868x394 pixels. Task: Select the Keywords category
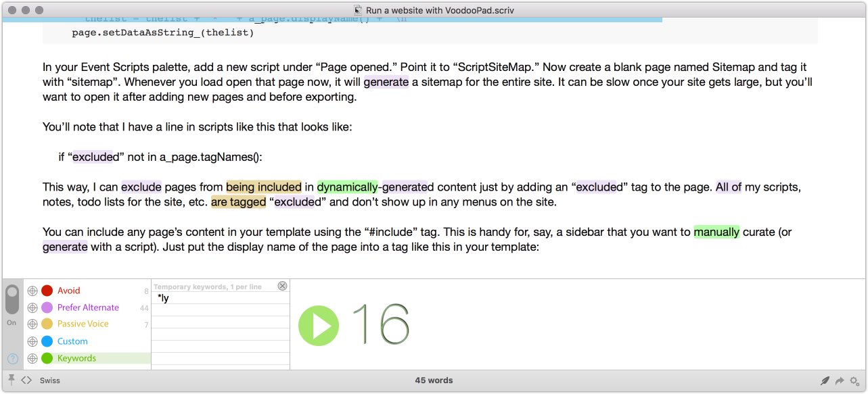click(76, 358)
